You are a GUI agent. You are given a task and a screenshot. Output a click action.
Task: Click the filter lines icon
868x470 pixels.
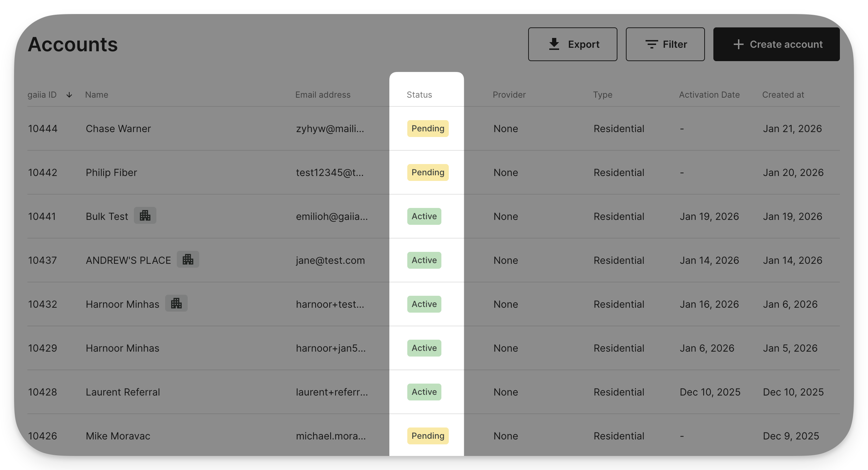tap(651, 44)
